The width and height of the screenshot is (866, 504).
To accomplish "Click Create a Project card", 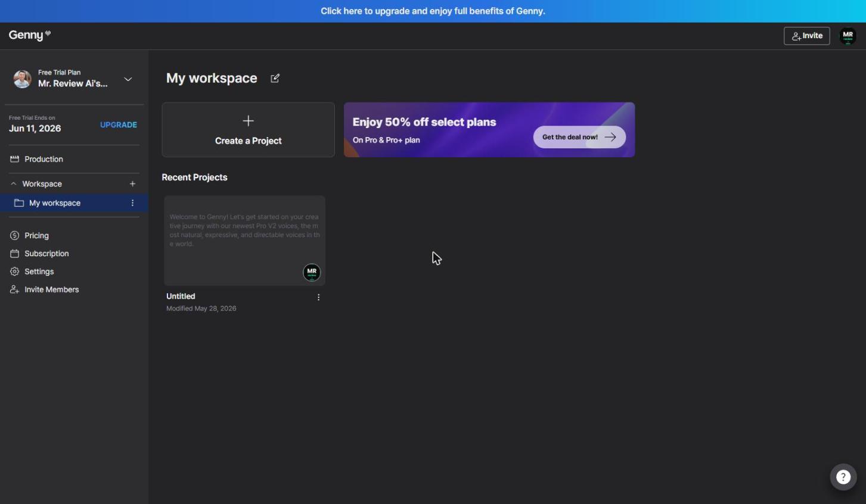I will [248, 130].
